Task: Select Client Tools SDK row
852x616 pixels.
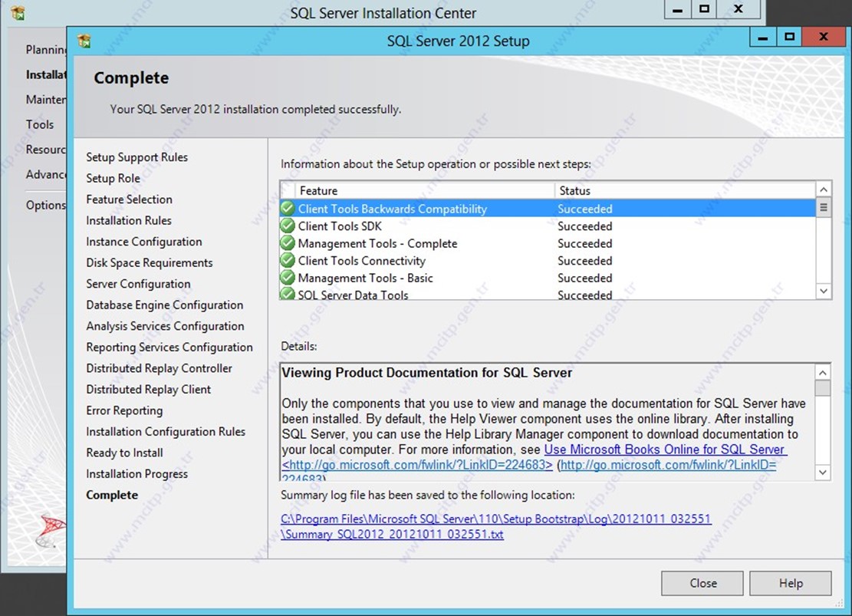Action: [x=548, y=226]
